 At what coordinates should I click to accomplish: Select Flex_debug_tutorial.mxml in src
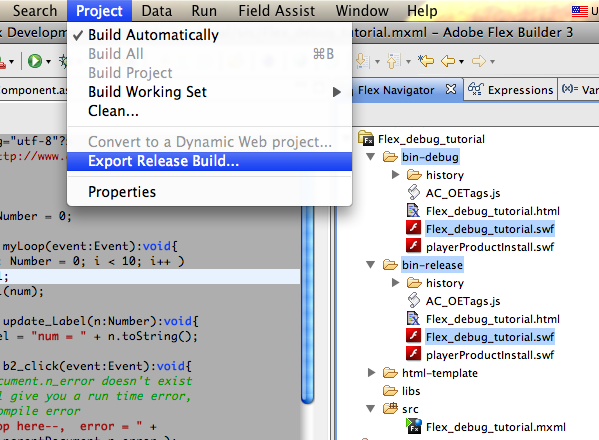tap(495, 427)
